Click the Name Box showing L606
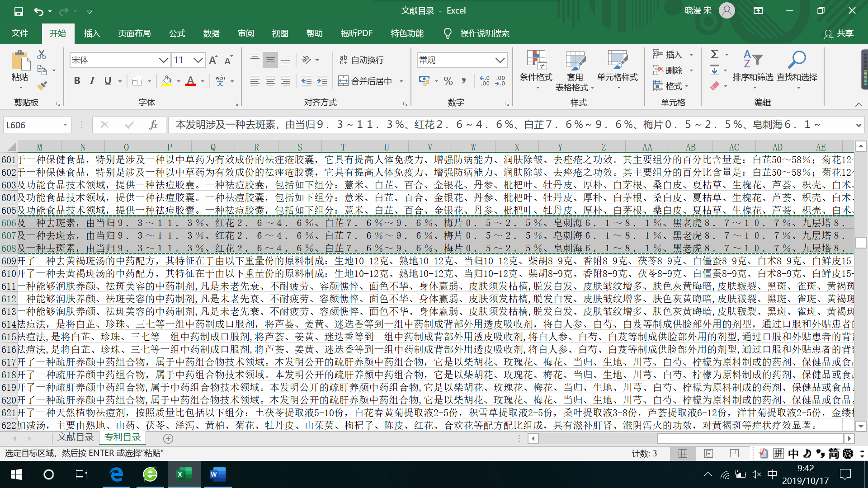Viewport: 868px width, 488px height. tap(32, 125)
